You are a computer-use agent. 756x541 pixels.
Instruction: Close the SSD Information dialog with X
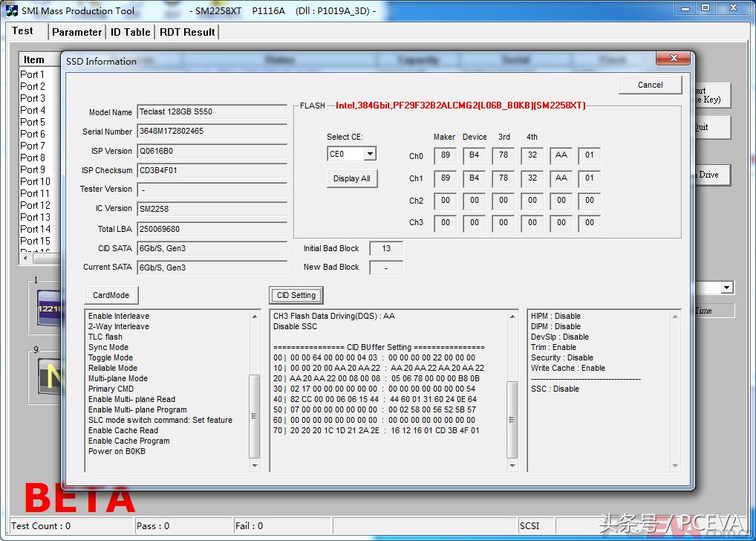click(674, 59)
